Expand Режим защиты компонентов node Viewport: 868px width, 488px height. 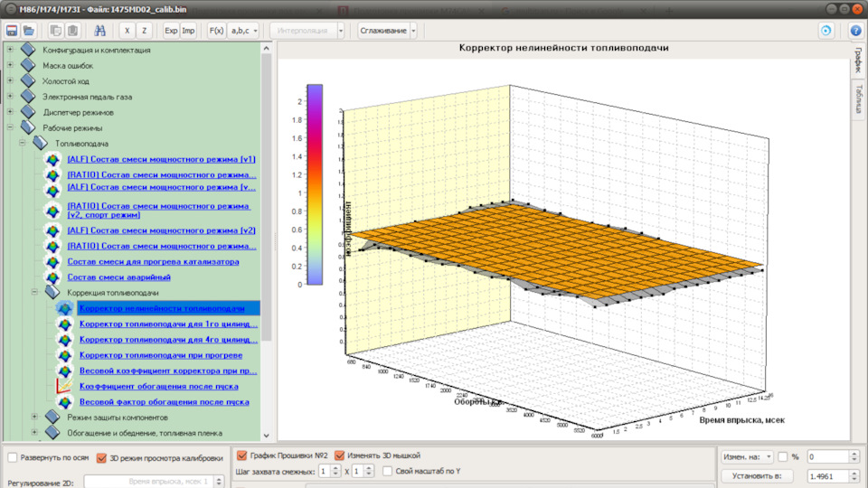point(34,417)
